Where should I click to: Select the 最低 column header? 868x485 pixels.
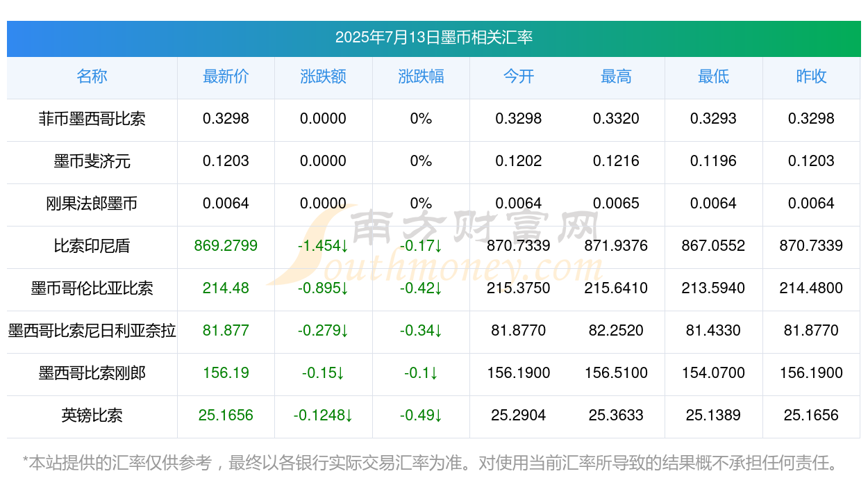click(x=713, y=76)
